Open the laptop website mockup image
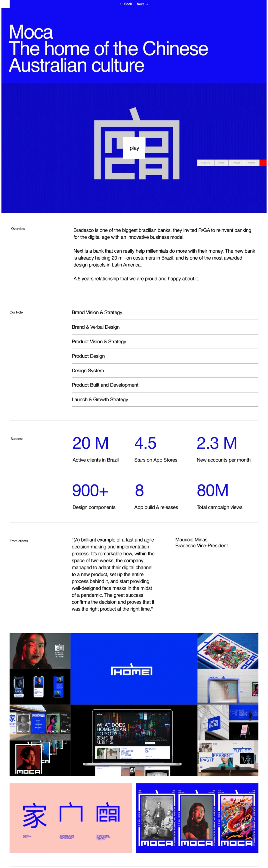This screenshot has height=868, width=268. click(134, 740)
